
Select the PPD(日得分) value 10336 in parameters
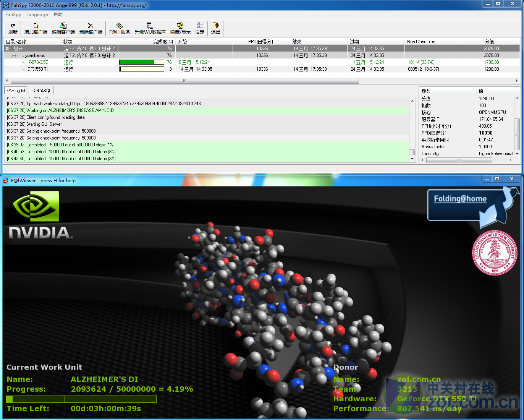click(x=485, y=133)
